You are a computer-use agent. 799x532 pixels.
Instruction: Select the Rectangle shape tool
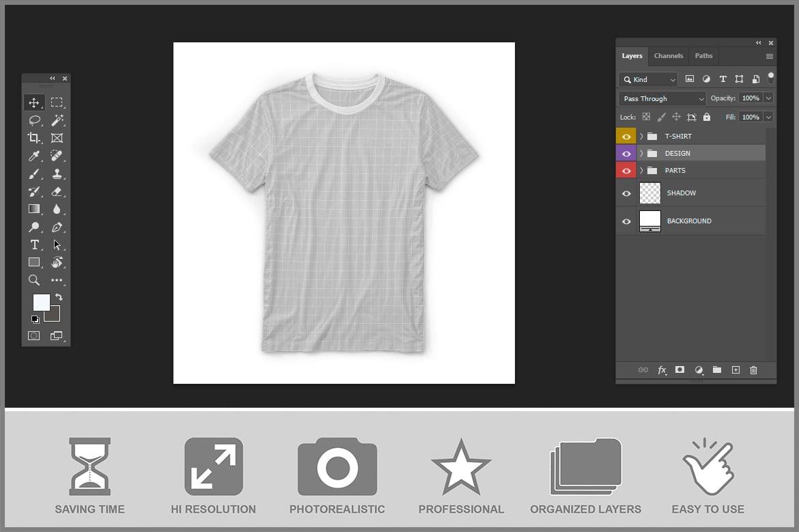tap(34, 262)
